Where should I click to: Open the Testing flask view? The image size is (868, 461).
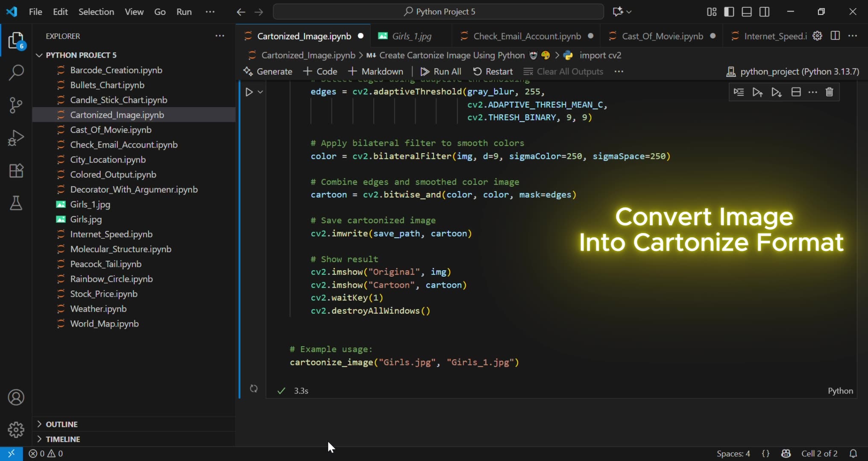click(x=16, y=203)
